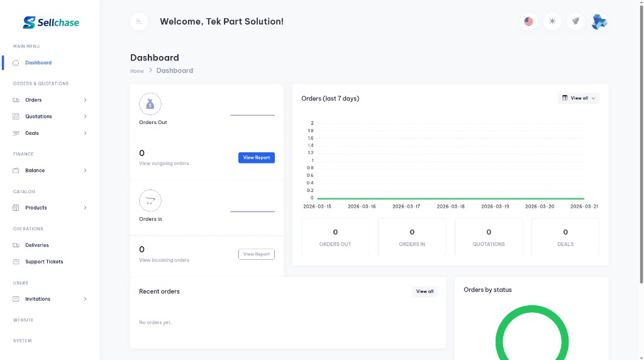Click the 'Orders (last 7 days)' heading
Image resolution: width=644 pixels, height=360 pixels.
click(x=330, y=98)
